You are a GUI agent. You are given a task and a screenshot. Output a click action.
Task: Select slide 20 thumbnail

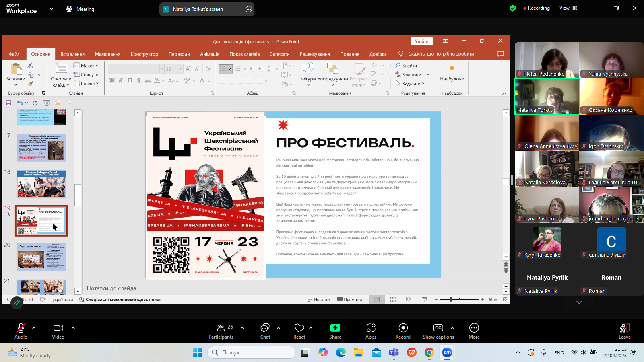click(41, 257)
